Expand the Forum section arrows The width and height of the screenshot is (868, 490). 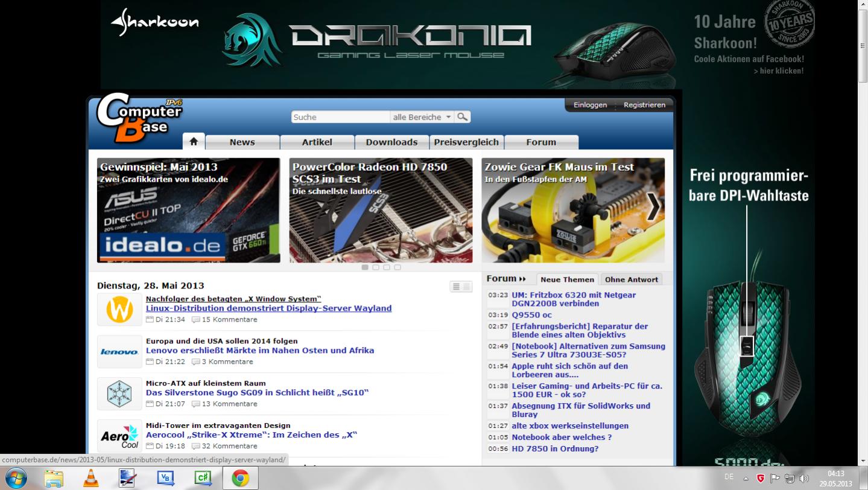[522, 279]
